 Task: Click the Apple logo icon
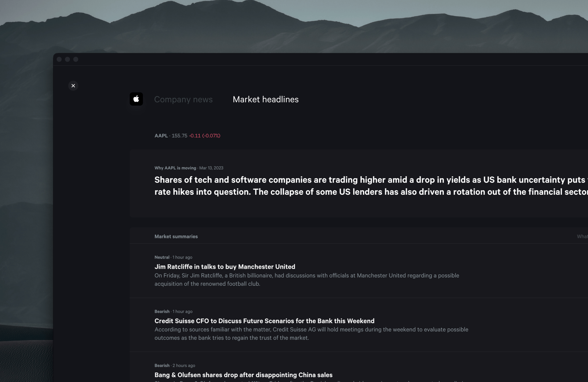[136, 99]
